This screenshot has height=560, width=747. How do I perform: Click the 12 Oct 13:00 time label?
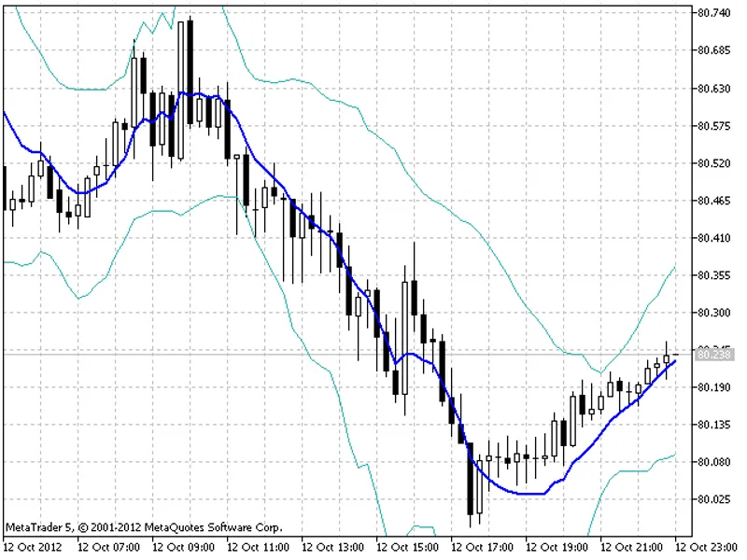click(x=333, y=547)
